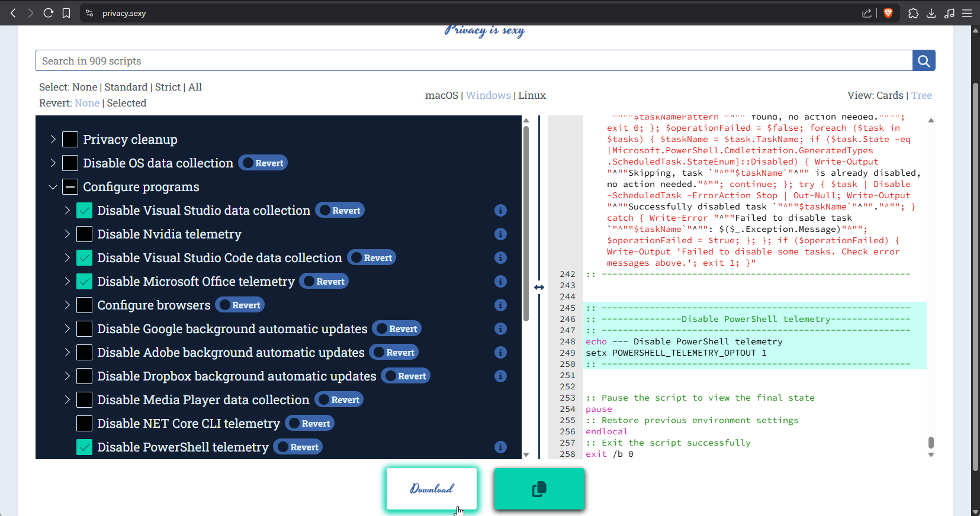Click the browser Back arrow
Image resolution: width=980 pixels, height=516 pixels.
click(x=13, y=13)
